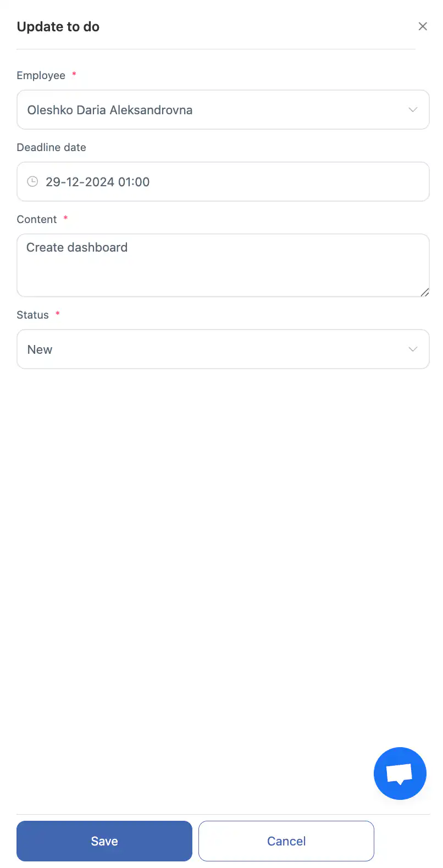The image size is (443, 868).
Task: Focus the Deadline date 29-12-2024 01:00 value
Action: [x=98, y=182]
